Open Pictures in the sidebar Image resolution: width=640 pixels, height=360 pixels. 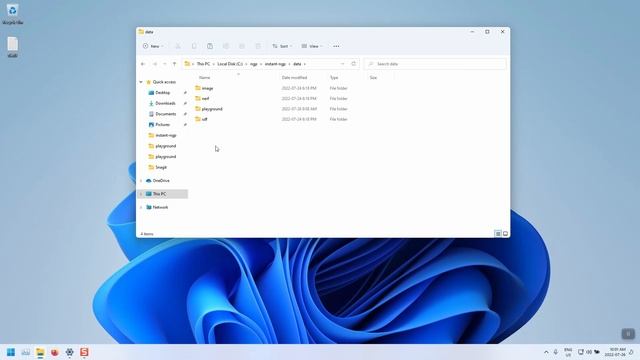[159, 124]
